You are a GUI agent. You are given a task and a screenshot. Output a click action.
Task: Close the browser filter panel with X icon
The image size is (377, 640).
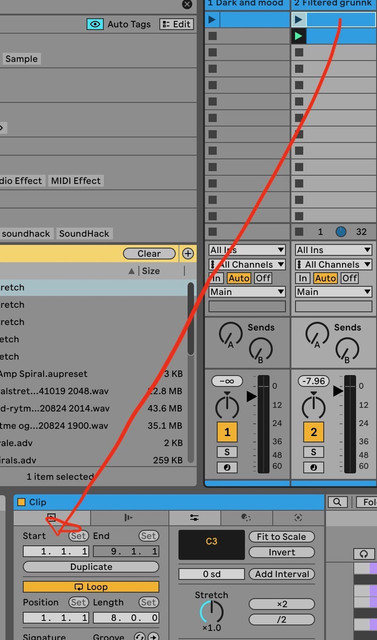click(187, 4)
